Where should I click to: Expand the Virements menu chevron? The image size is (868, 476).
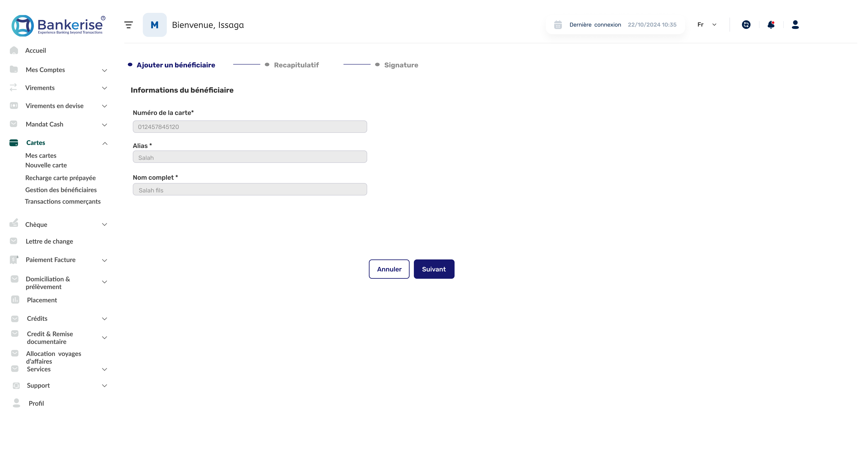click(x=104, y=88)
